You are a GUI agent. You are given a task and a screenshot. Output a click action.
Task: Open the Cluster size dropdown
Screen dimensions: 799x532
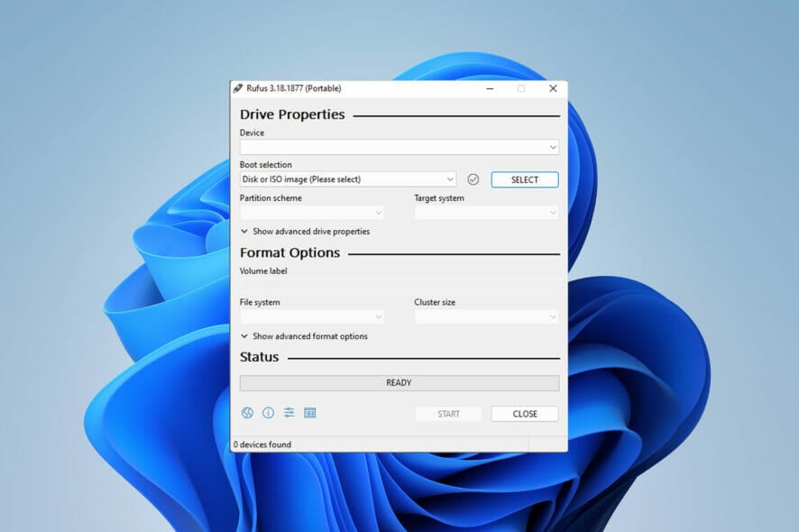pos(486,317)
